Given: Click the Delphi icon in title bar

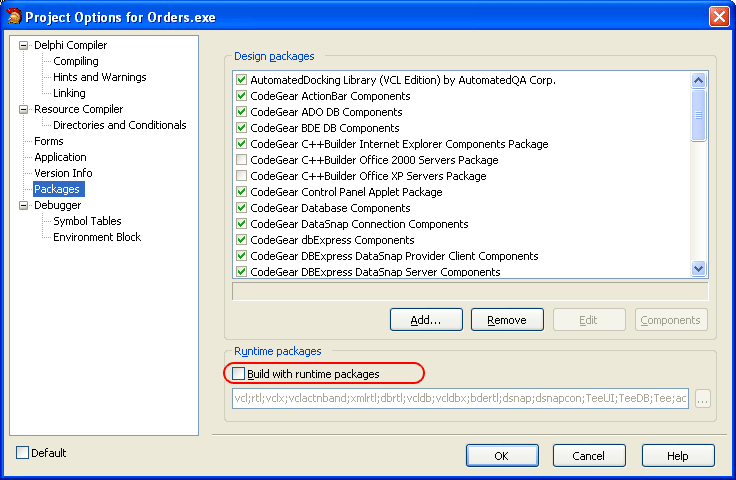Looking at the screenshot, I should [14, 16].
